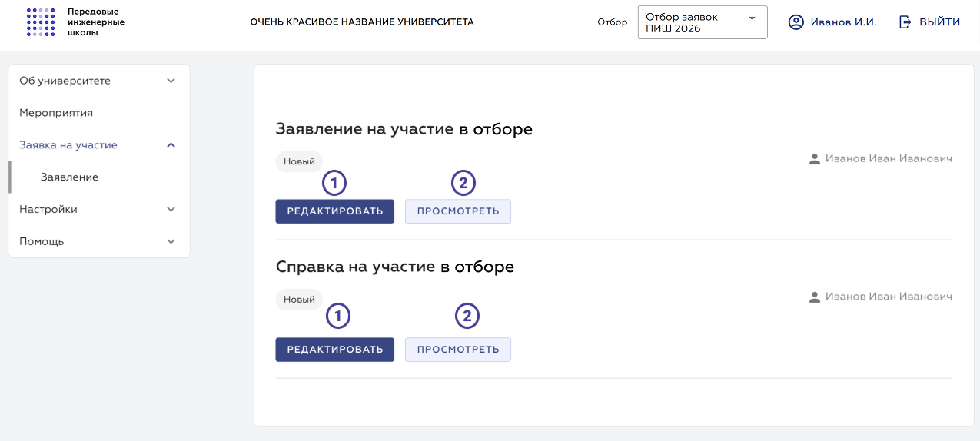Screen dimensions: 980x441
Task: Collapse the Заявка на участие chevron
Action: click(171, 145)
